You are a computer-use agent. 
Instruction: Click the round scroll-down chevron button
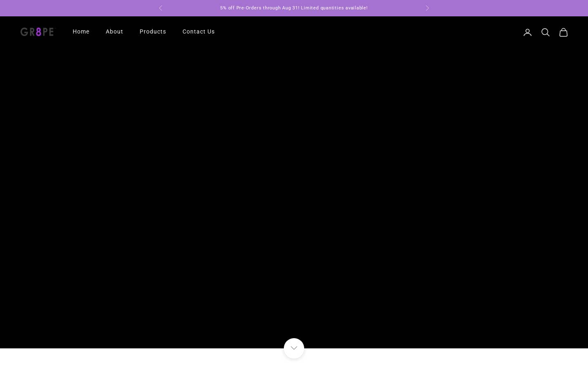(x=294, y=348)
